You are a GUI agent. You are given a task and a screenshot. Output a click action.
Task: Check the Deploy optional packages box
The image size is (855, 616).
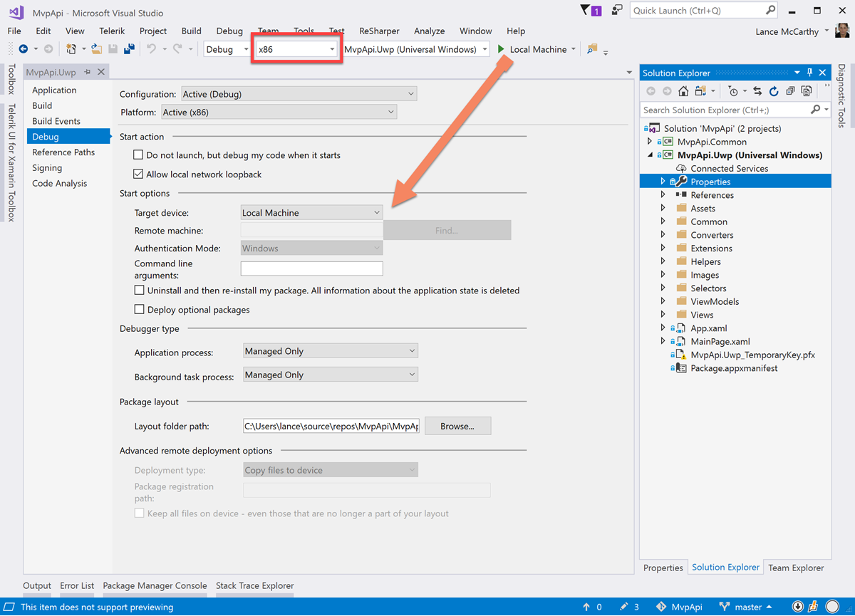click(x=140, y=310)
